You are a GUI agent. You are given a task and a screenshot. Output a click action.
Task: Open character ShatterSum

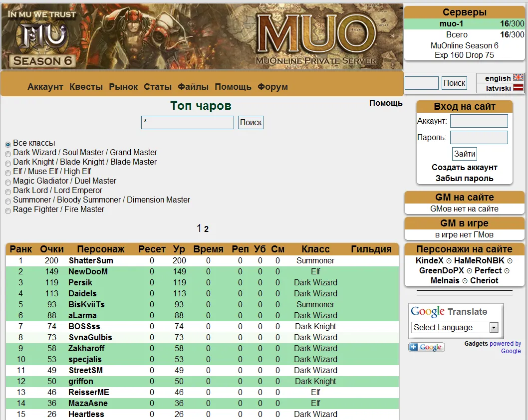(x=91, y=260)
